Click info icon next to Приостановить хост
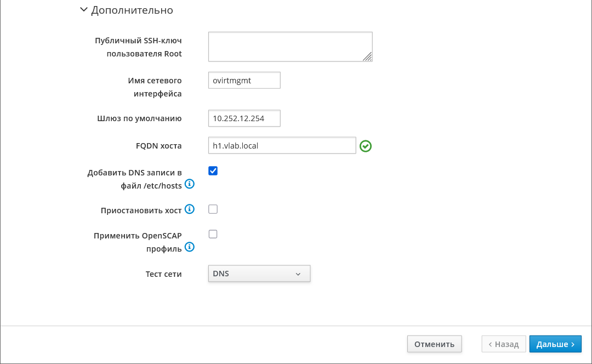Image resolution: width=592 pixels, height=364 pixels. [x=190, y=209]
